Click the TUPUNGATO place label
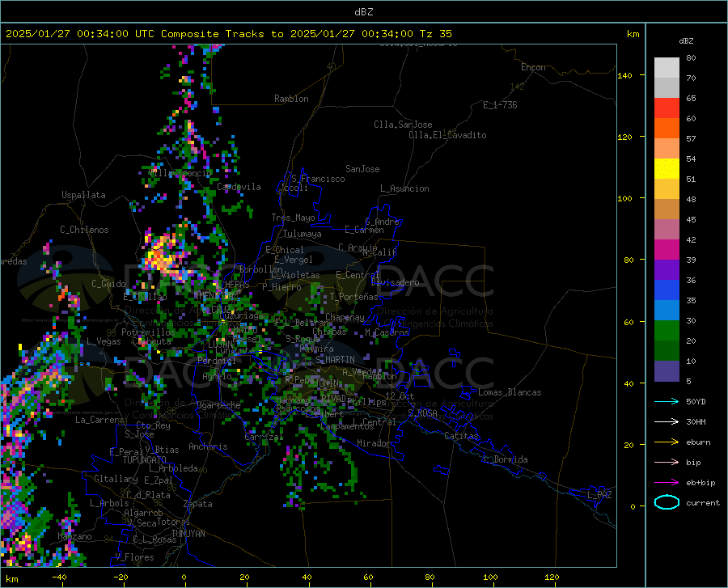Image resolution: width=728 pixels, height=588 pixels. (x=145, y=460)
